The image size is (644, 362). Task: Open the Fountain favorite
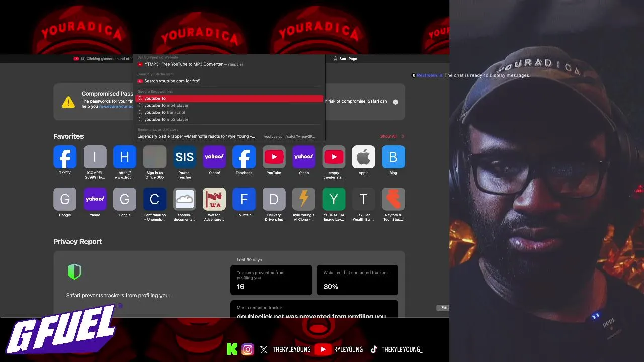[x=244, y=199]
